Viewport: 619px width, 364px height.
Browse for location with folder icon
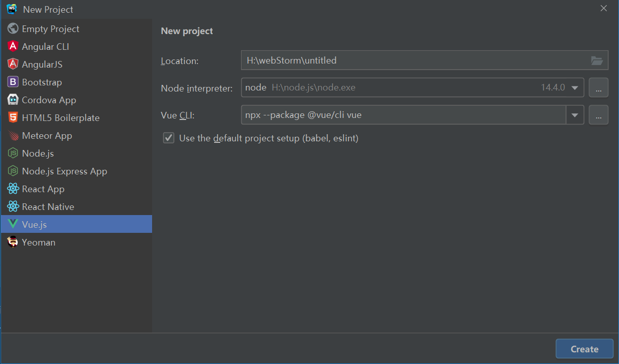597,60
